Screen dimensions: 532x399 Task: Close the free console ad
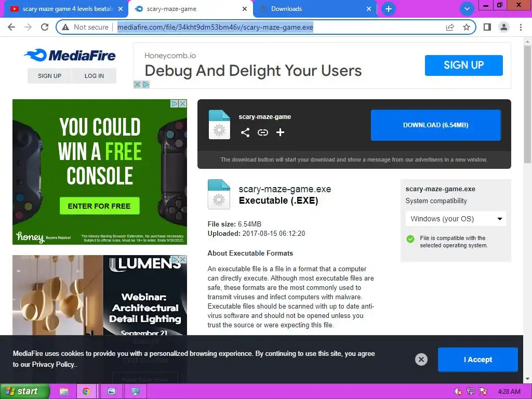point(182,103)
